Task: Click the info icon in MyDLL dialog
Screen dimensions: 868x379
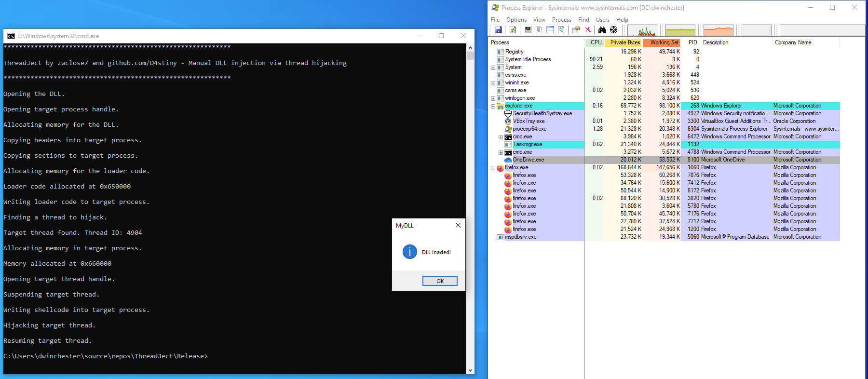Action: (410, 252)
